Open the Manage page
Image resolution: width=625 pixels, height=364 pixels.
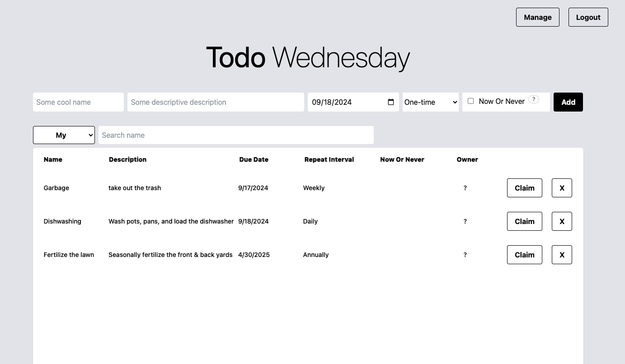tap(537, 17)
